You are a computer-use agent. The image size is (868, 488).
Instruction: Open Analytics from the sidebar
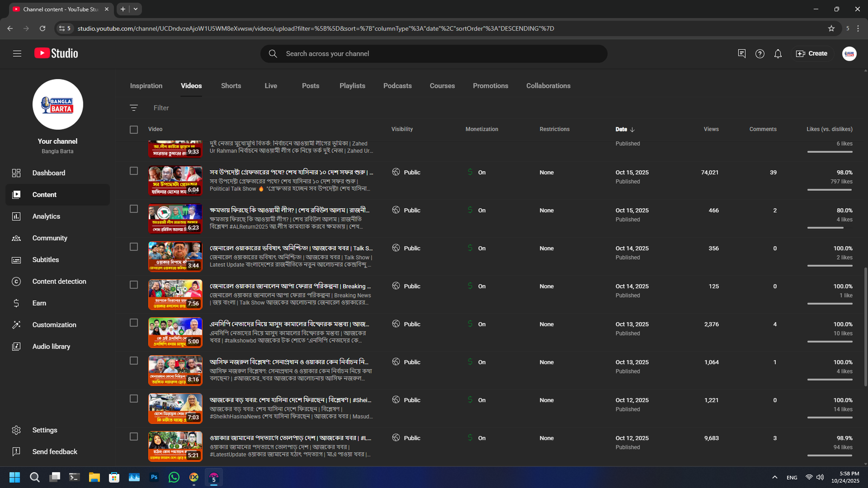46,216
